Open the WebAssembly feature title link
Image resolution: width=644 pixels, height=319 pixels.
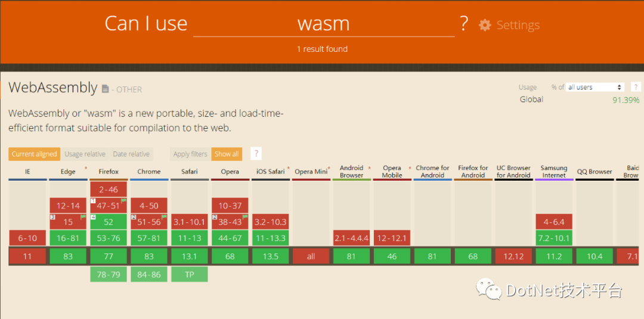tap(53, 88)
